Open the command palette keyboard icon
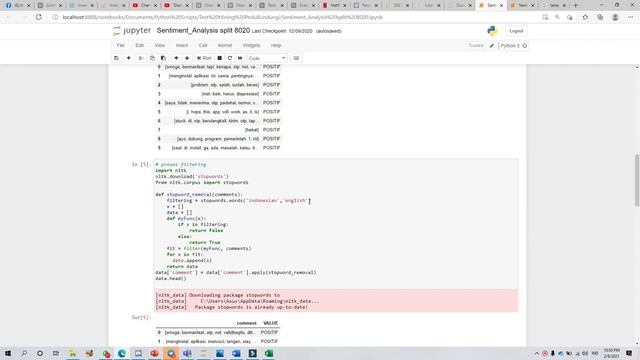The width and height of the screenshot is (640, 360). coord(296,58)
